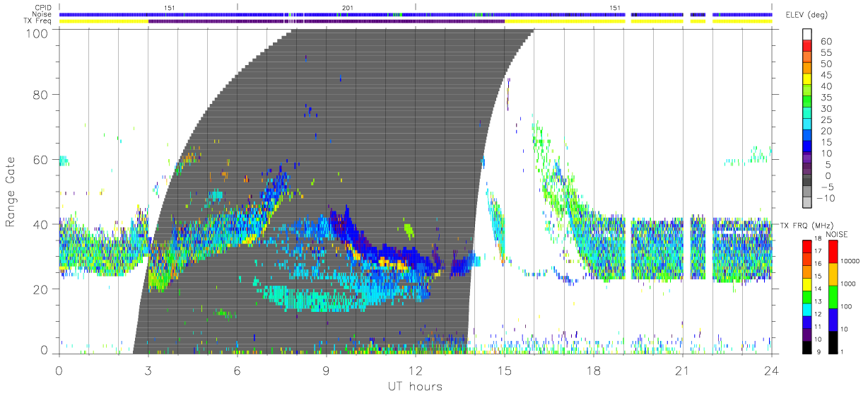
Task: Select the white top swatch above 60 degrees
Action: click(808, 35)
